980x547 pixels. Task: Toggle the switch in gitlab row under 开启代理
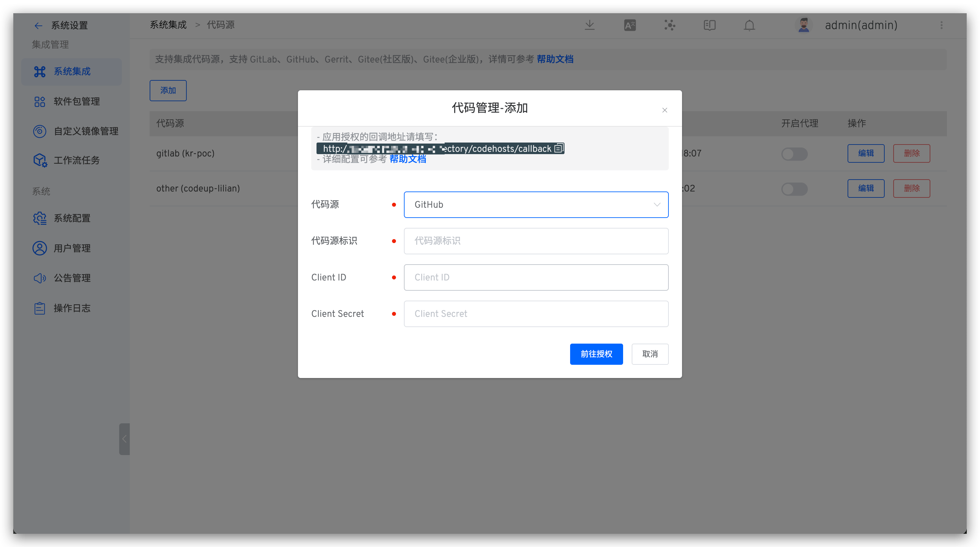[x=794, y=154]
